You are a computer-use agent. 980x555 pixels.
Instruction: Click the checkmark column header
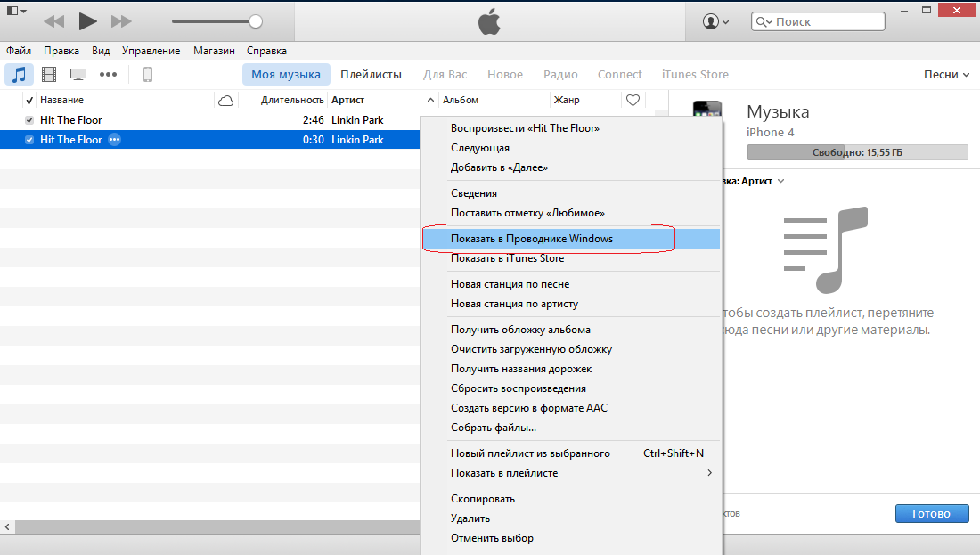(29, 100)
